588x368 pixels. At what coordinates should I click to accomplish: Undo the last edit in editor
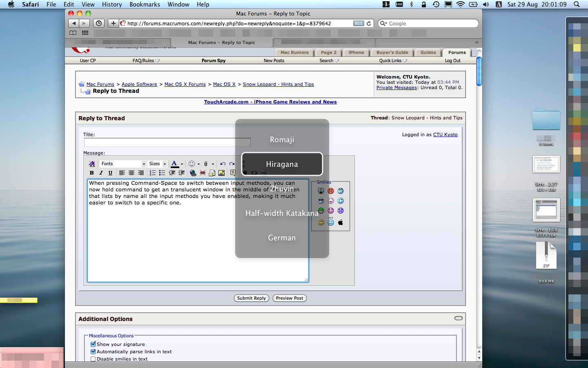pos(223,164)
